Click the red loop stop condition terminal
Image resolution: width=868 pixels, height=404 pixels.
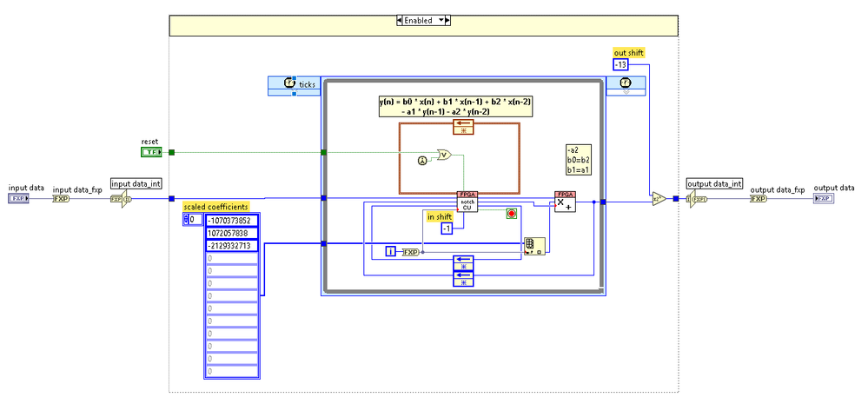pyautogui.click(x=512, y=213)
